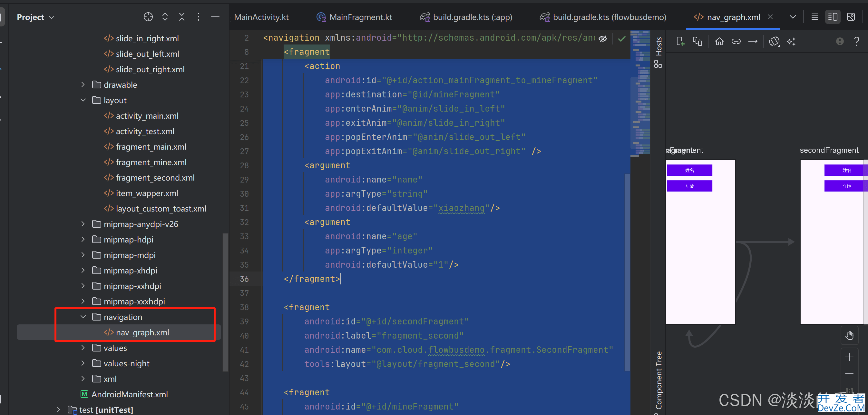
Task: Open fragment_main.xml file
Action: (145, 147)
